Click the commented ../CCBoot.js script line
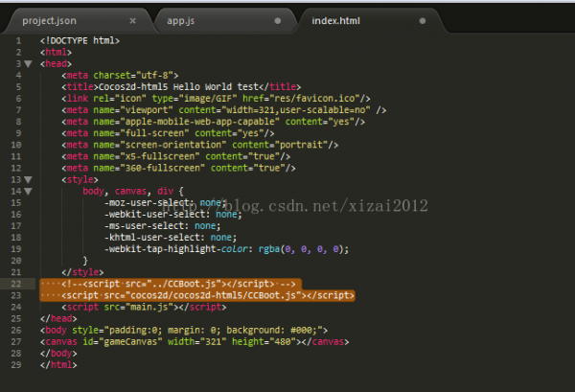The width and height of the screenshot is (575, 392). (x=178, y=284)
